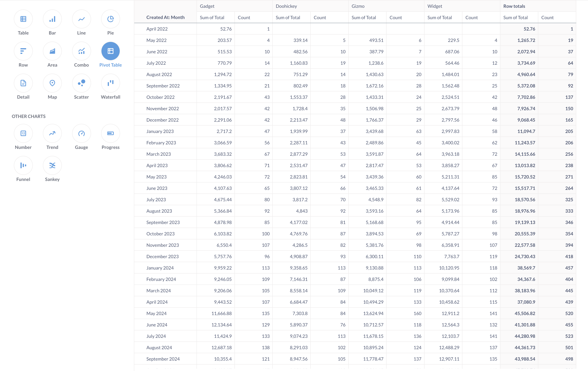Switch to the Waterfall chart
Viewport: 588px width, 371px height.
(x=110, y=83)
